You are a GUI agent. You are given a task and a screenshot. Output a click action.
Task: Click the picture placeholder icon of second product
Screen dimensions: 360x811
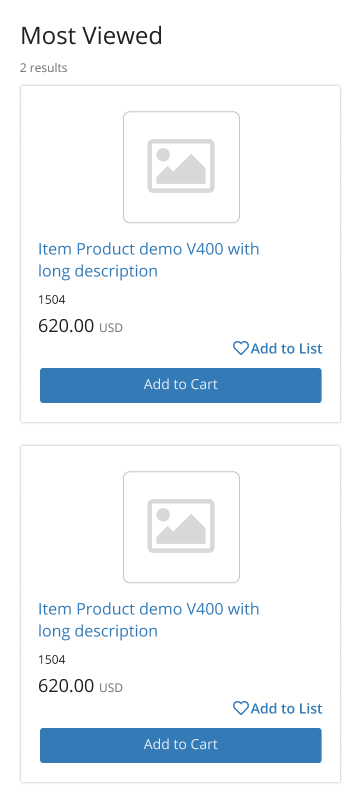tap(181, 527)
